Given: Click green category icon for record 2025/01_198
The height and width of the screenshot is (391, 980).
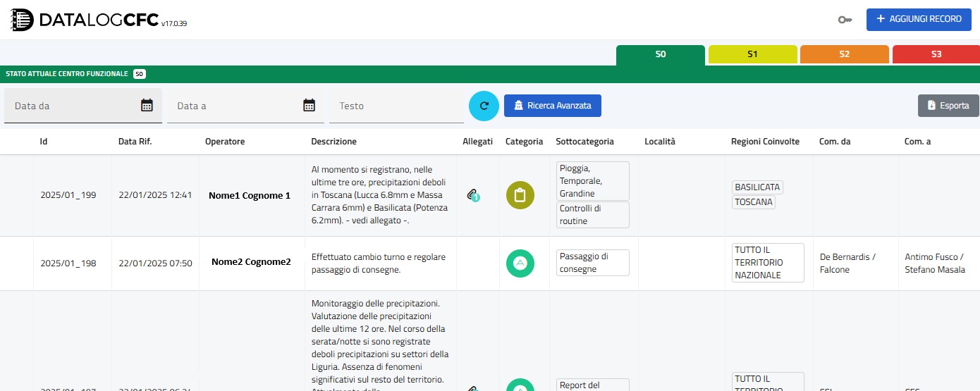Looking at the screenshot, I should point(520,263).
